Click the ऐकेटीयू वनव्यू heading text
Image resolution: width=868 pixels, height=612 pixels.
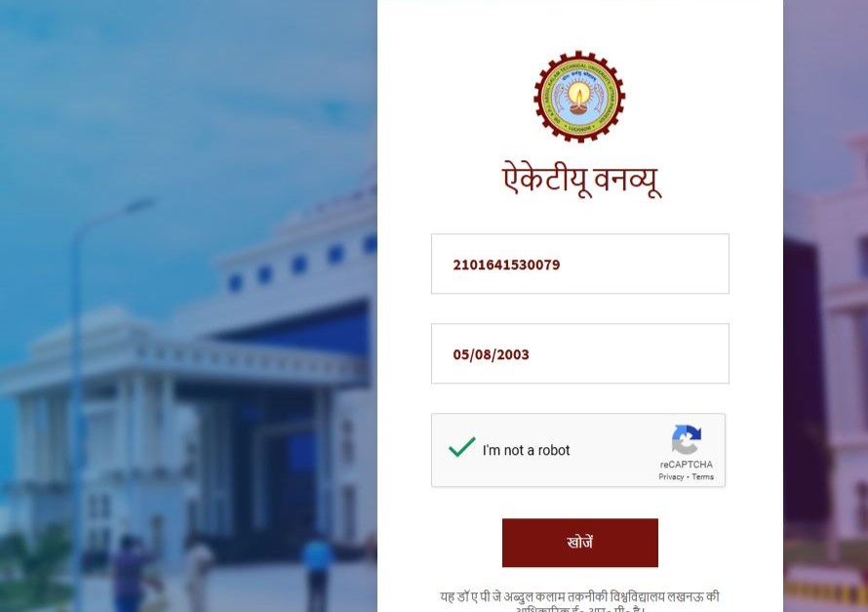pyautogui.click(x=581, y=180)
